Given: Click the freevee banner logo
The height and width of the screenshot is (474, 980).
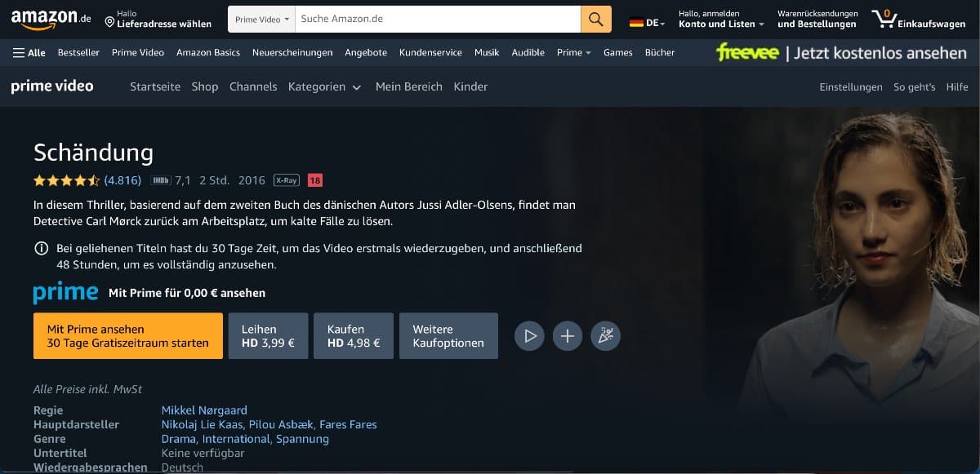Looking at the screenshot, I should coord(747,52).
